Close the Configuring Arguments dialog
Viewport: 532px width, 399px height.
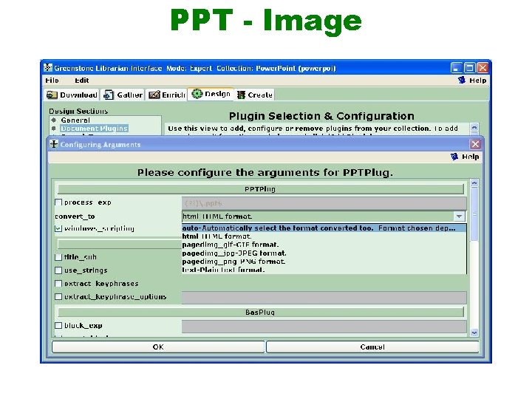click(475, 144)
